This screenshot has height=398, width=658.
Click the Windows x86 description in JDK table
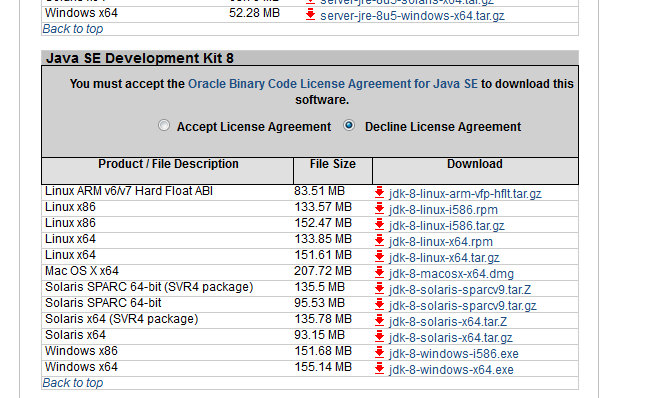81,351
